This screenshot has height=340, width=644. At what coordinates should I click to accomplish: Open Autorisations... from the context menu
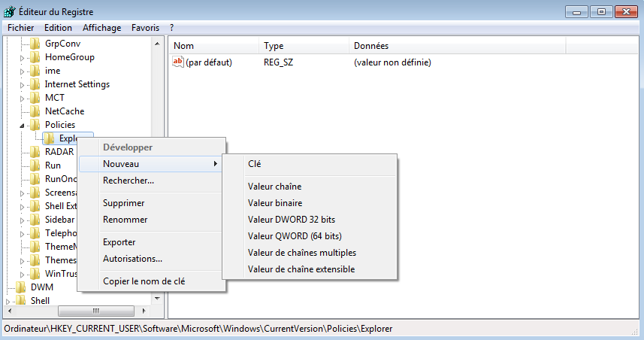pyautogui.click(x=150, y=259)
